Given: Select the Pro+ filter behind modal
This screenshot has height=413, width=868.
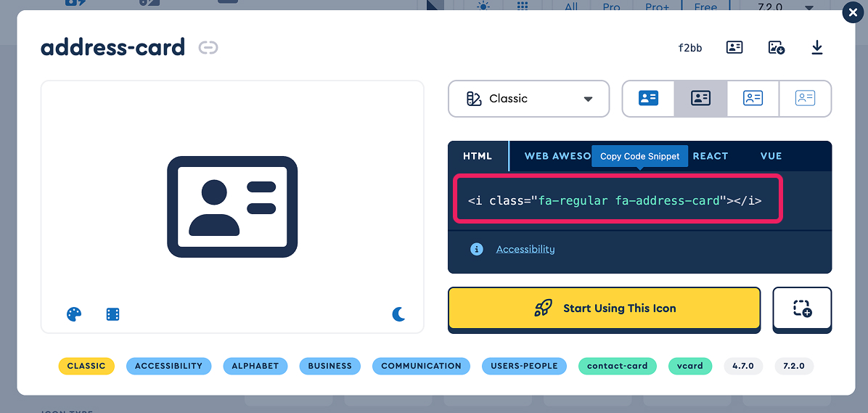Looking at the screenshot, I should point(658,7).
